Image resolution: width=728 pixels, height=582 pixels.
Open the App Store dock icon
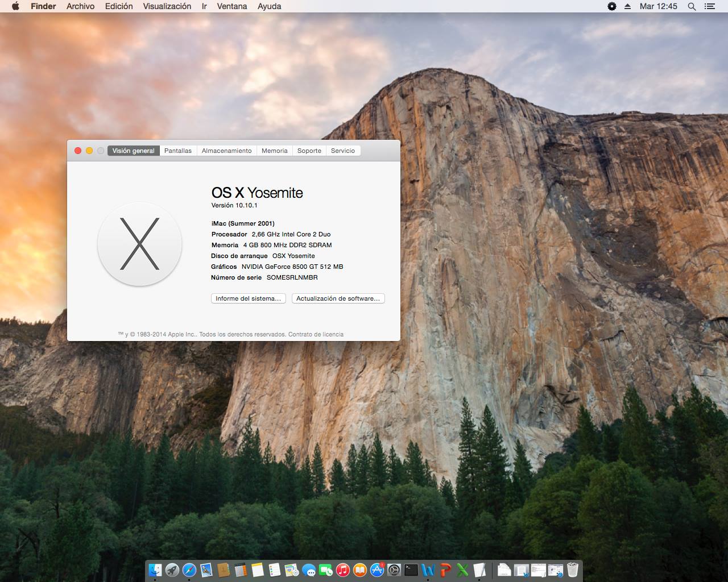377,569
